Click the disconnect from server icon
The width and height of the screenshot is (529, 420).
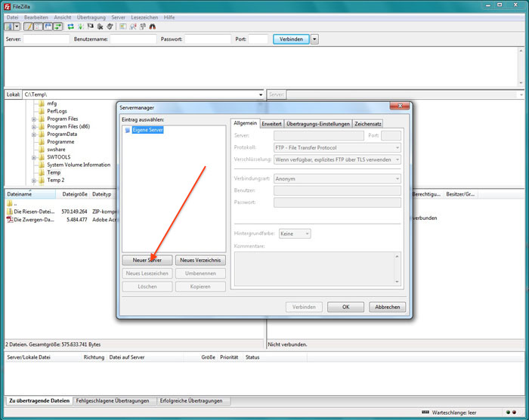tap(101, 26)
